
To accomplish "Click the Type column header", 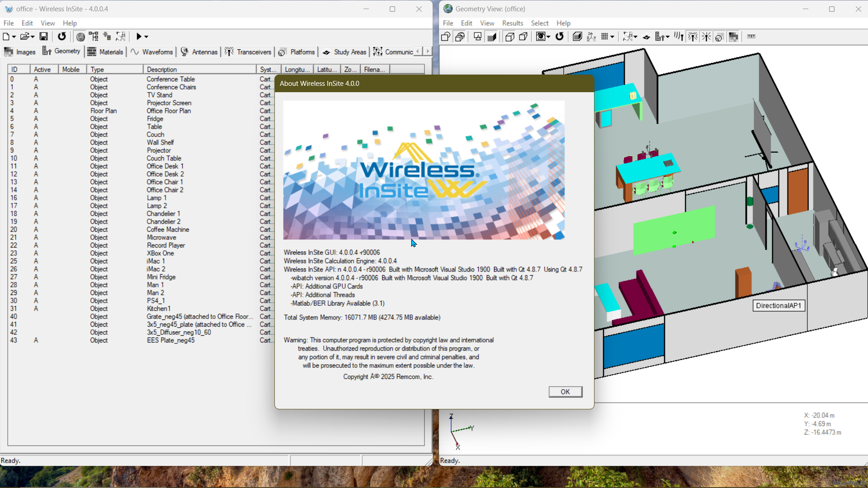I will (115, 69).
